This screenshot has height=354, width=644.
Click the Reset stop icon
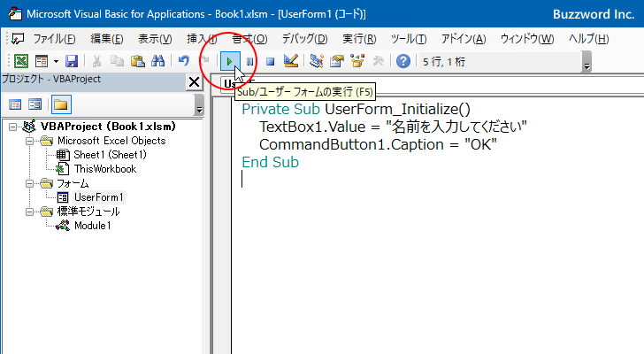coord(270,62)
